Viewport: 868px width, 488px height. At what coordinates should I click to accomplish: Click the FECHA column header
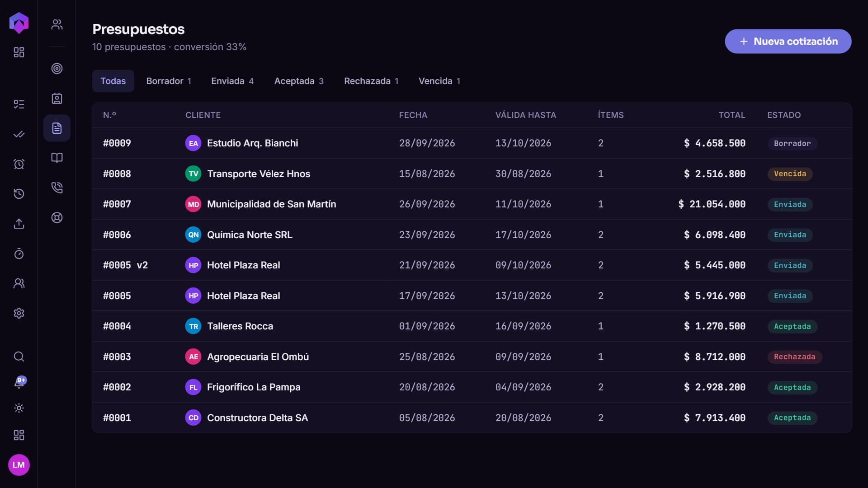point(413,115)
